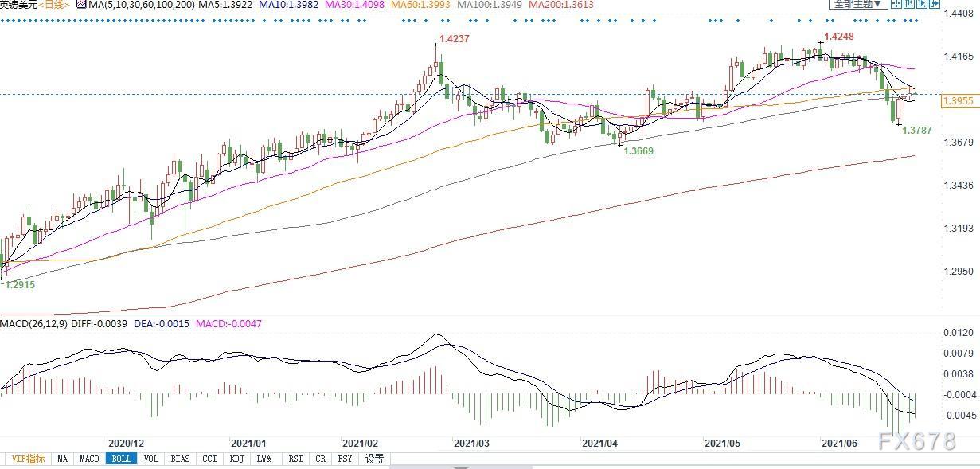
Task: Click the 1.3787 low price label
Action: 917,129
